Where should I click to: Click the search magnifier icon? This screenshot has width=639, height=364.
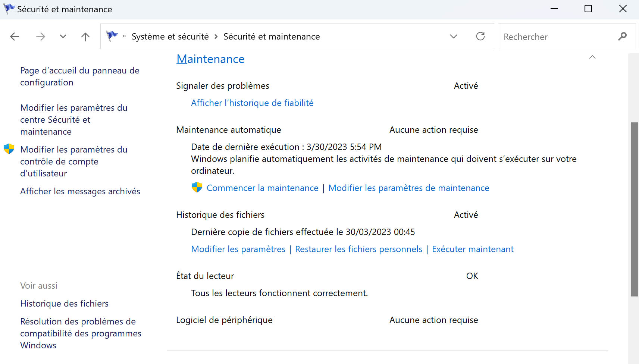point(622,37)
